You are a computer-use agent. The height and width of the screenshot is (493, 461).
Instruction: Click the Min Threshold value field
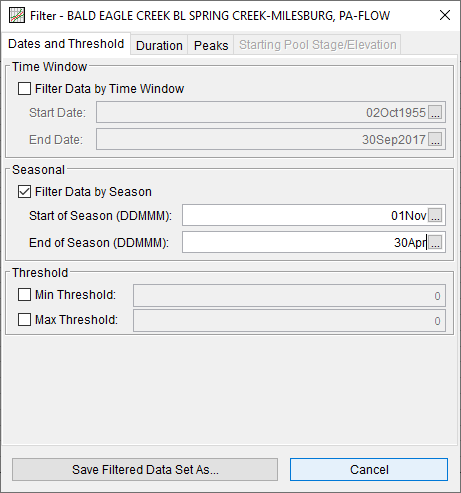(x=289, y=295)
